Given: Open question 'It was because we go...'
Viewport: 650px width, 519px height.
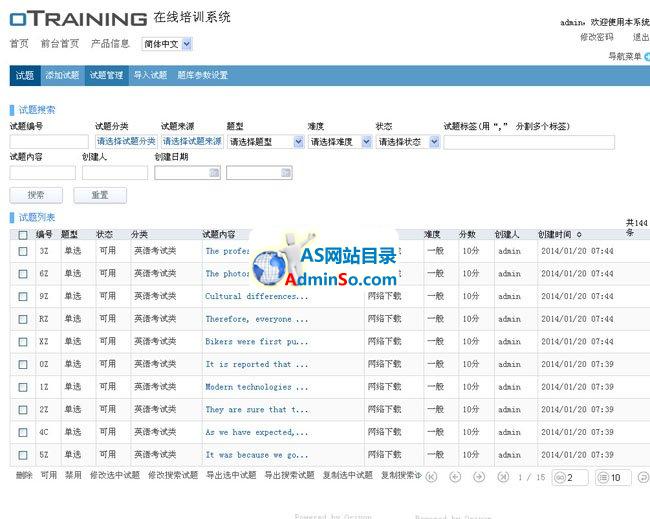Looking at the screenshot, I should click(x=257, y=455).
